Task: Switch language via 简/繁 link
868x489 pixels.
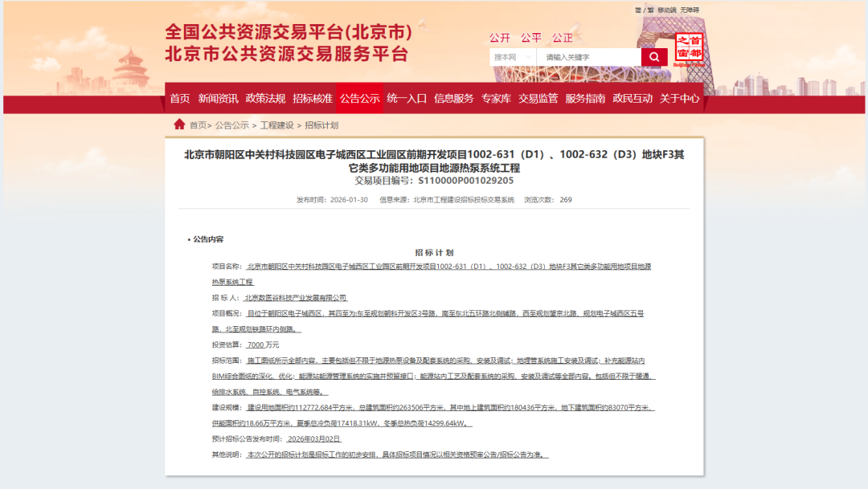Action: pyautogui.click(x=645, y=10)
